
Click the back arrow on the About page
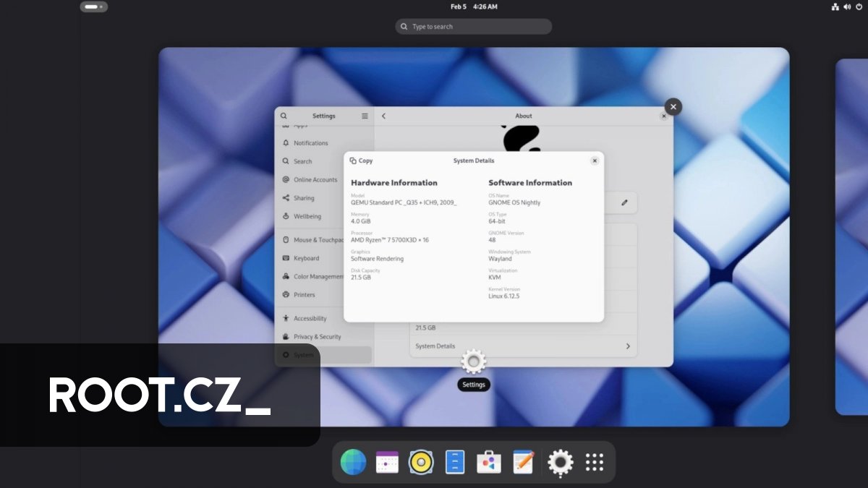pyautogui.click(x=383, y=116)
